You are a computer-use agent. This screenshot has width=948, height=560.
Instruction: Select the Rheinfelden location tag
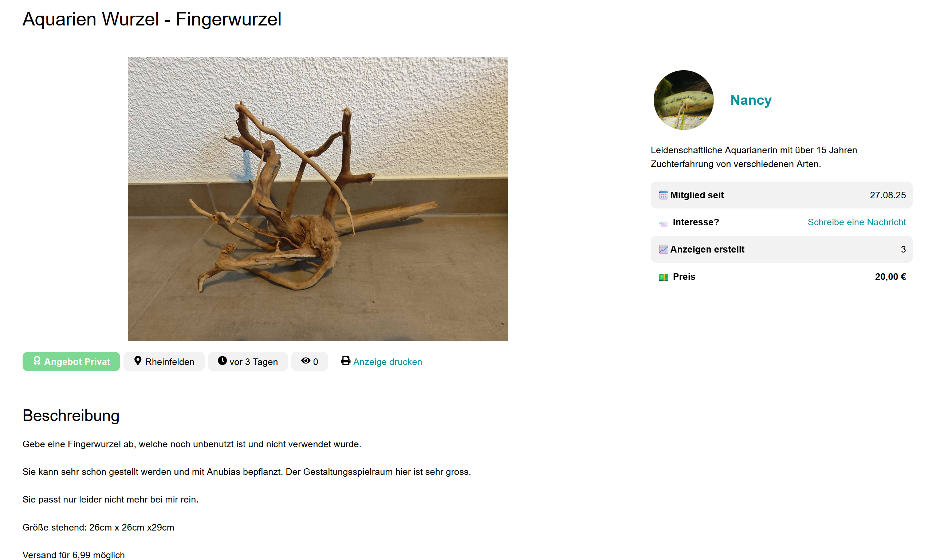[x=164, y=362]
